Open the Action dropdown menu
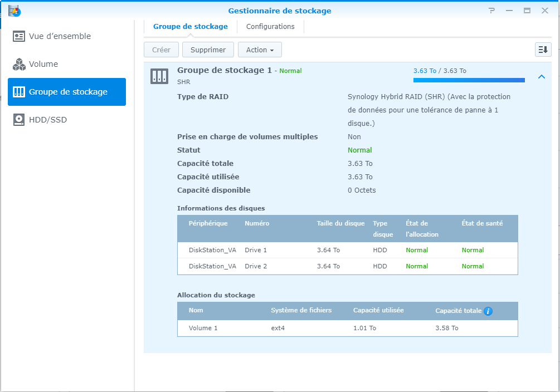 pyautogui.click(x=260, y=50)
